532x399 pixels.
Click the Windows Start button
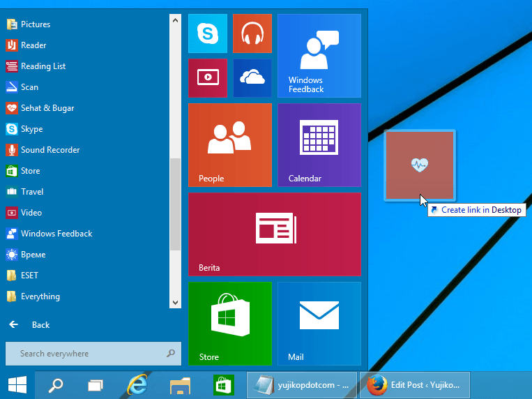tap(17, 385)
